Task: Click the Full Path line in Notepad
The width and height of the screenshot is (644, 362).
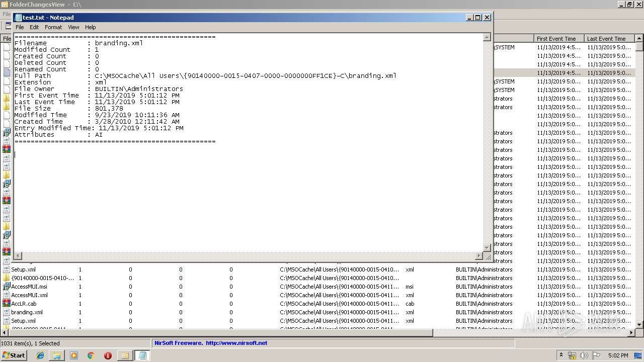Action: tap(205, 76)
